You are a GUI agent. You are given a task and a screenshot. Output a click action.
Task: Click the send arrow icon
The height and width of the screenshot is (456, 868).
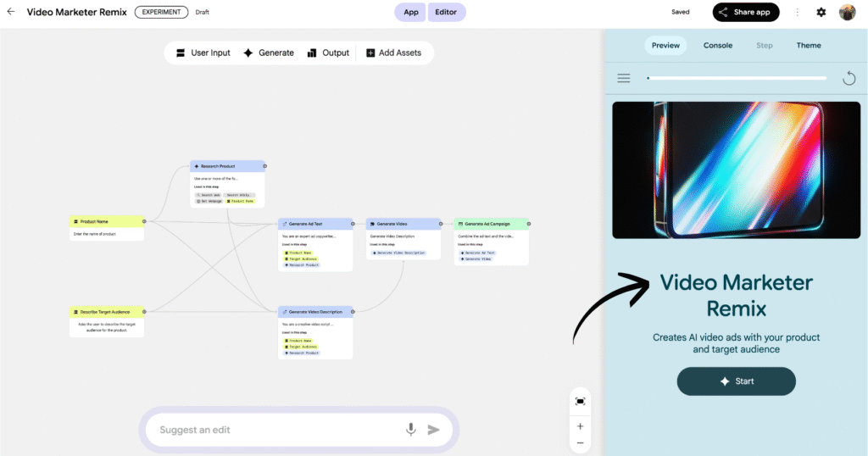click(434, 430)
